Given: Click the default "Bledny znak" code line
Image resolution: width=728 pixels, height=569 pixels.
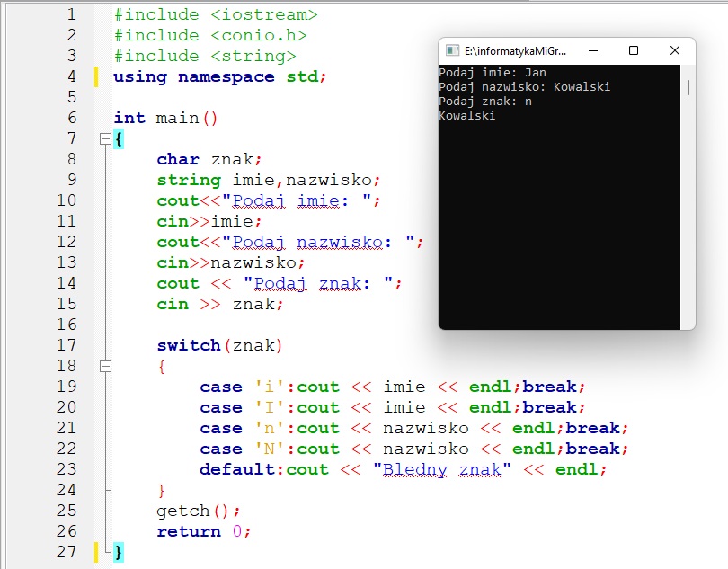Looking at the screenshot, I should click(404, 469).
